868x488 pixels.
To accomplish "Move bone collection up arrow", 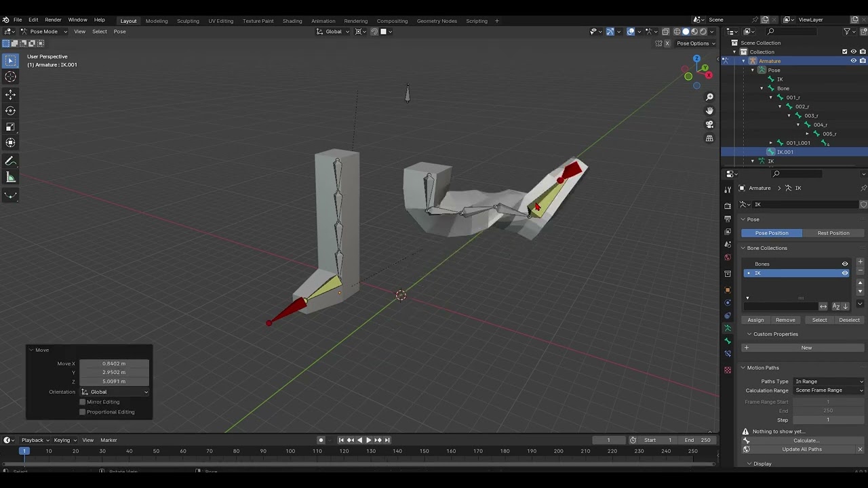I will click(860, 283).
